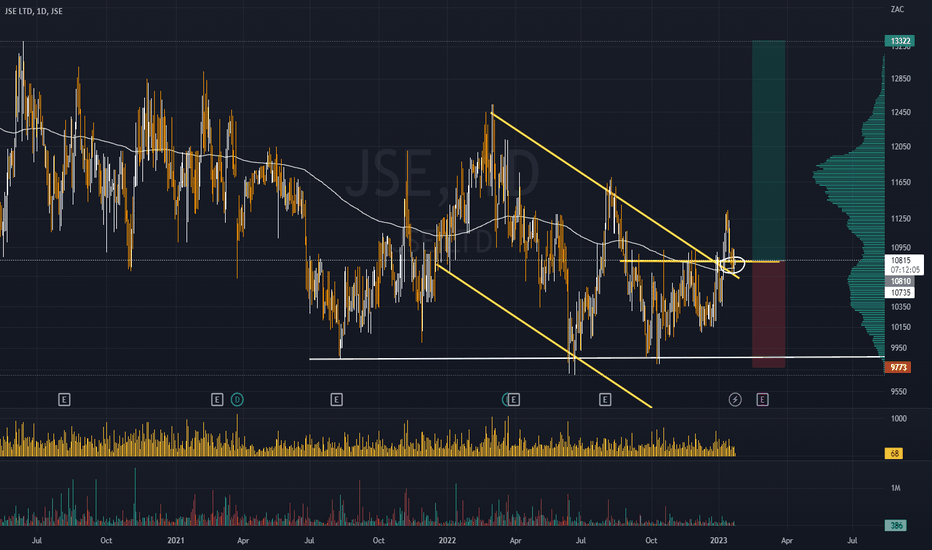Click the 2023 label on time axis
The image size is (932, 550).
(719, 540)
